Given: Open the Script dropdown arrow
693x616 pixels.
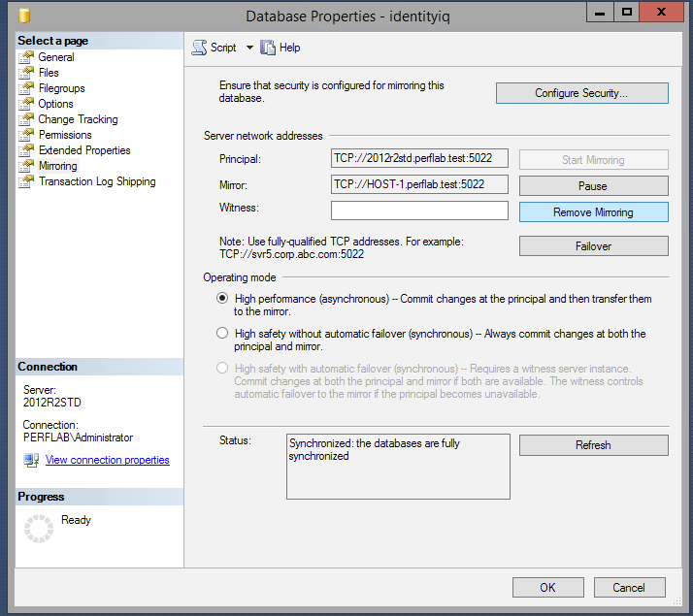Looking at the screenshot, I should point(249,48).
